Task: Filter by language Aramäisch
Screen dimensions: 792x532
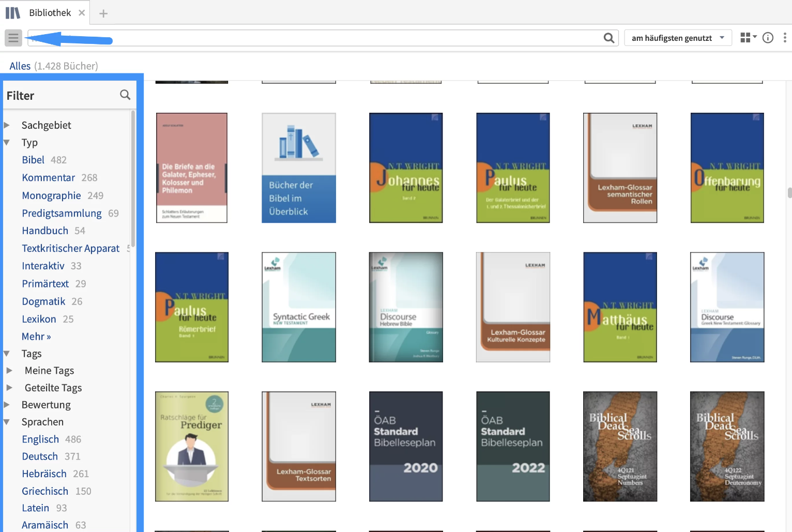Action: coord(45,525)
